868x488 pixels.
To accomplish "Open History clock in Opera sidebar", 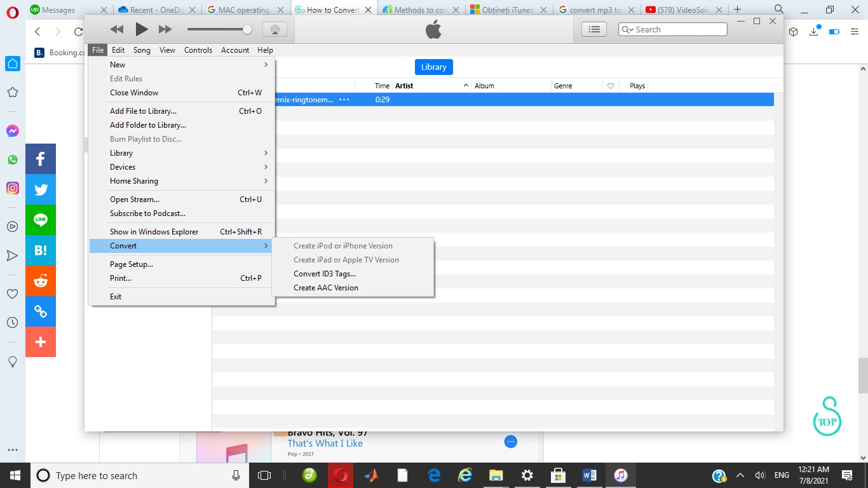I will 12,323.
